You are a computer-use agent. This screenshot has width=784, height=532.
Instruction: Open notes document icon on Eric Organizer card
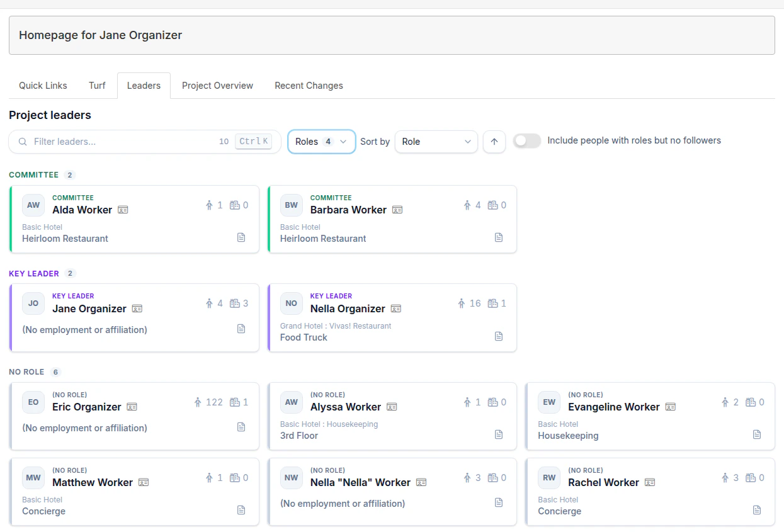(241, 427)
